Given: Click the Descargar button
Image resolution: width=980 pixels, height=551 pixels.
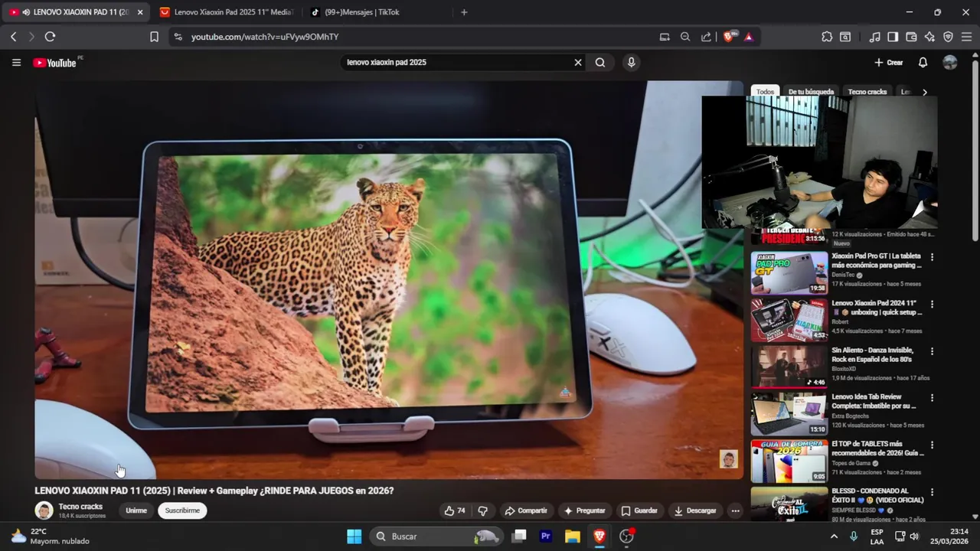Looking at the screenshot, I should (x=694, y=510).
